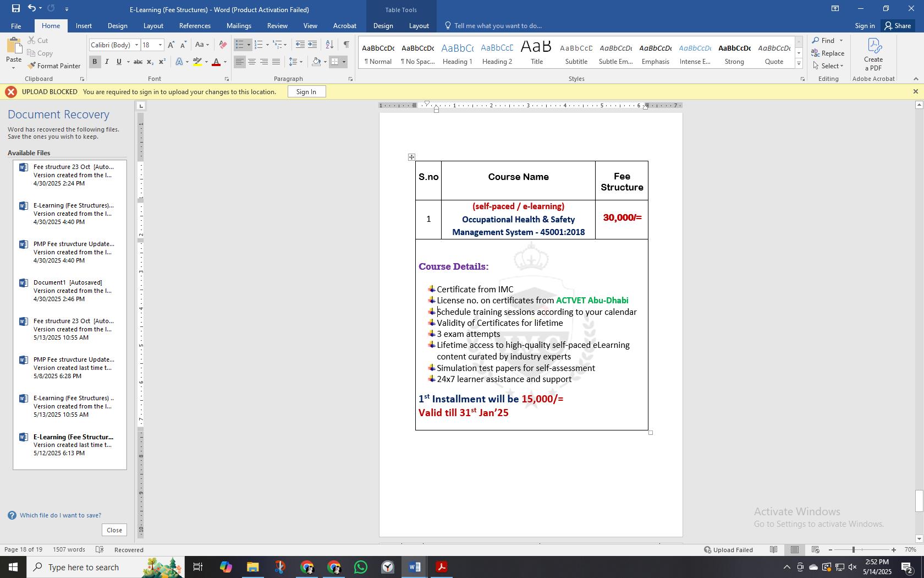Open Read Mode view icon in status bar
This screenshot has height=578, width=924.
(x=774, y=550)
